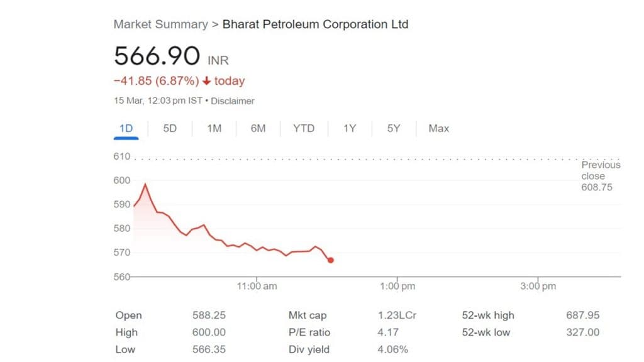Click the Previous close 608.75 label

coord(600,176)
